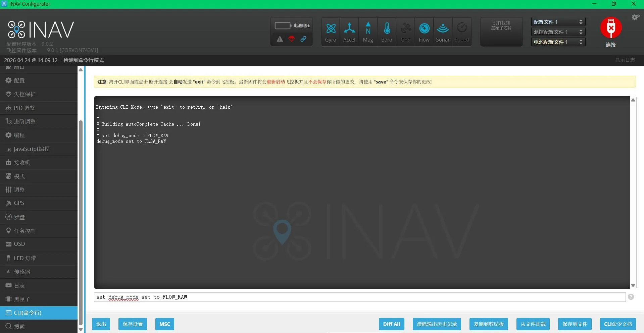Open the 编程 programming tab

39,135
